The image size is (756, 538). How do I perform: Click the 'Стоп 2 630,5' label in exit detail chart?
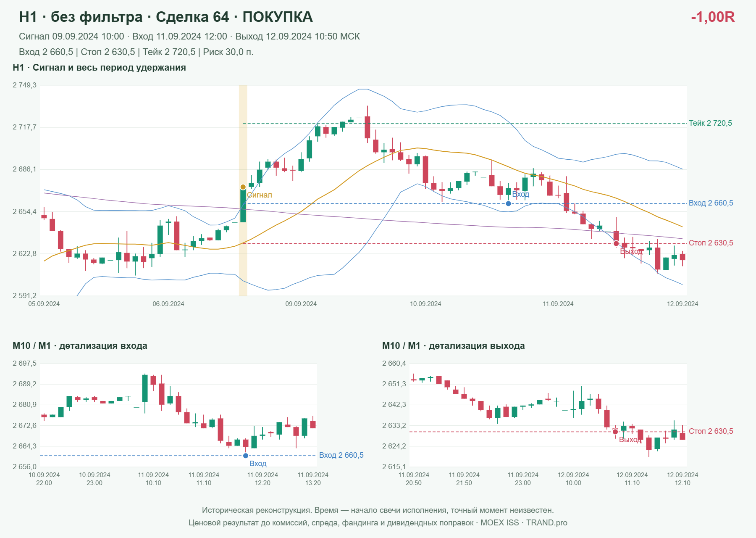tap(711, 431)
